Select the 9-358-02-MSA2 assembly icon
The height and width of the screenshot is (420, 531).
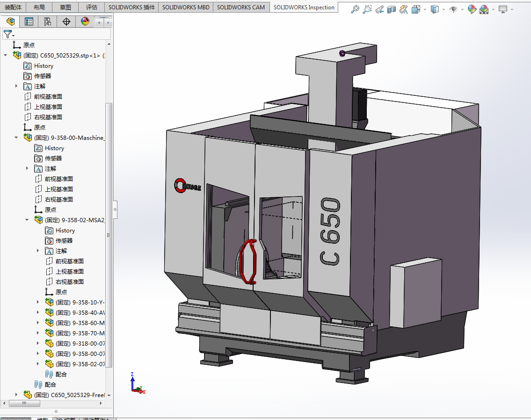[39, 220]
